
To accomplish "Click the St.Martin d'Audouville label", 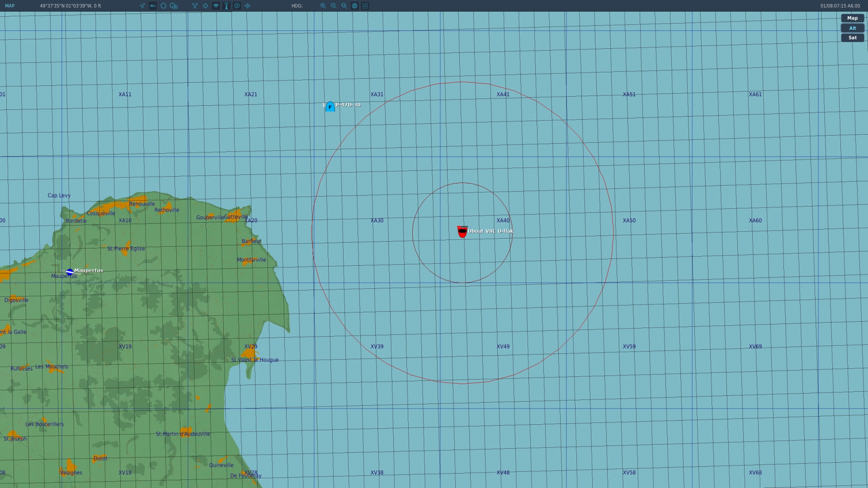I will click(x=183, y=434).
